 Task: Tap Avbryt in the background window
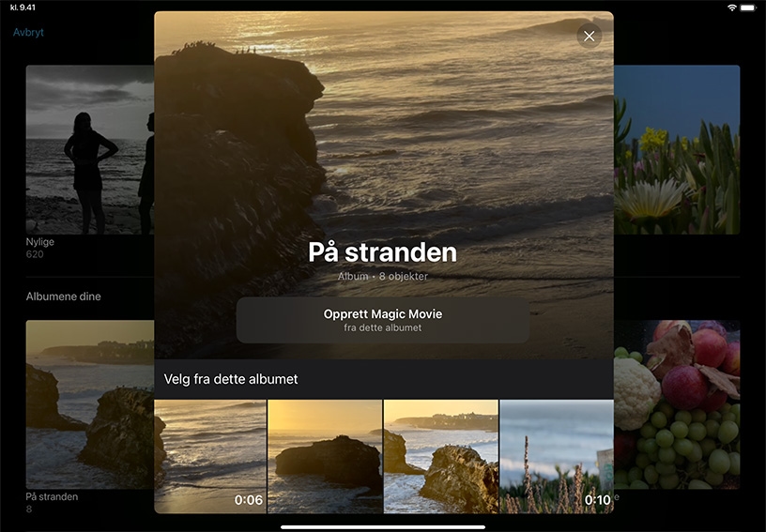[28, 32]
